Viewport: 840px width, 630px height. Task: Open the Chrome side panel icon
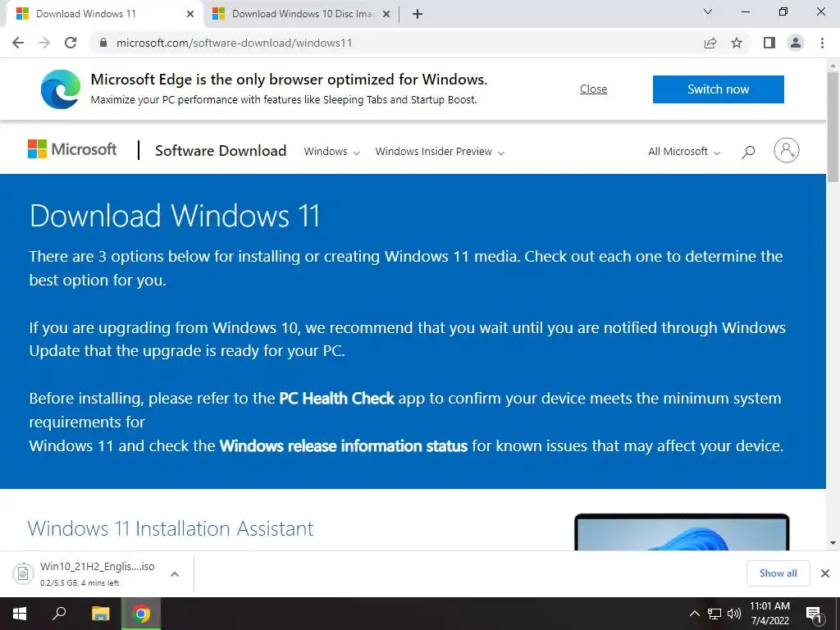(x=769, y=43)
